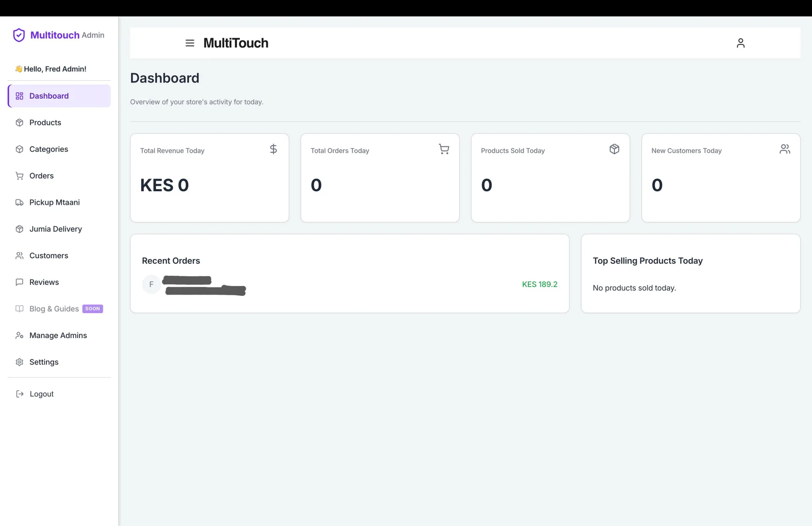Click 'Total Orders Today' label
812x526 pixels.
(x=340, y=151)
